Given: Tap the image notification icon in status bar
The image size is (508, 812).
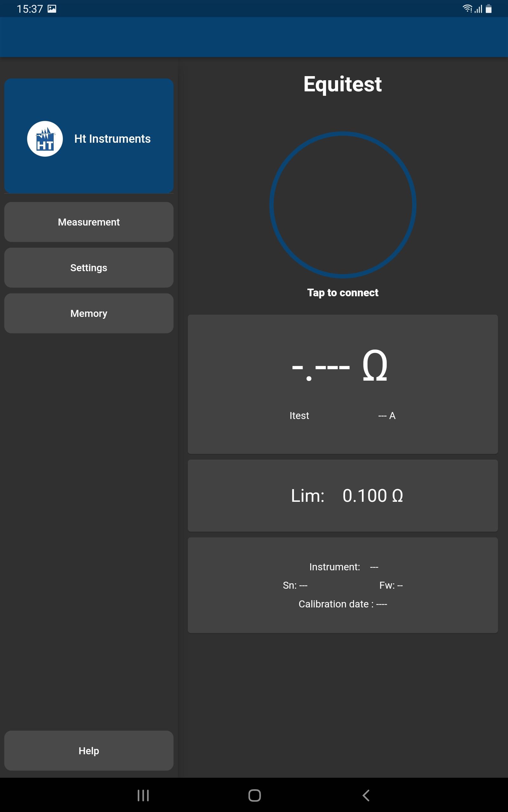Looking at the screenshot, I should click(52, 9).
